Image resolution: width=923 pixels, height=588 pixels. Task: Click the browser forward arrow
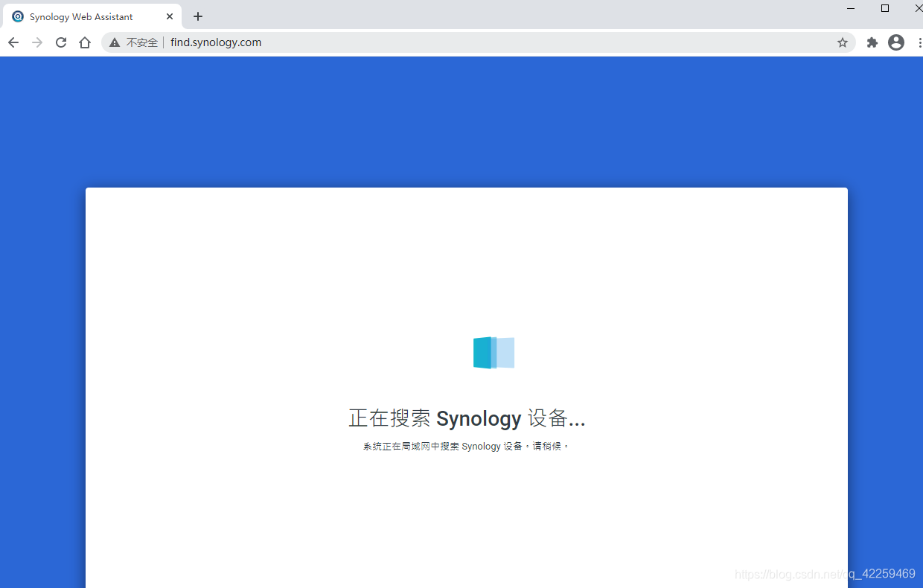click(37, 42)
